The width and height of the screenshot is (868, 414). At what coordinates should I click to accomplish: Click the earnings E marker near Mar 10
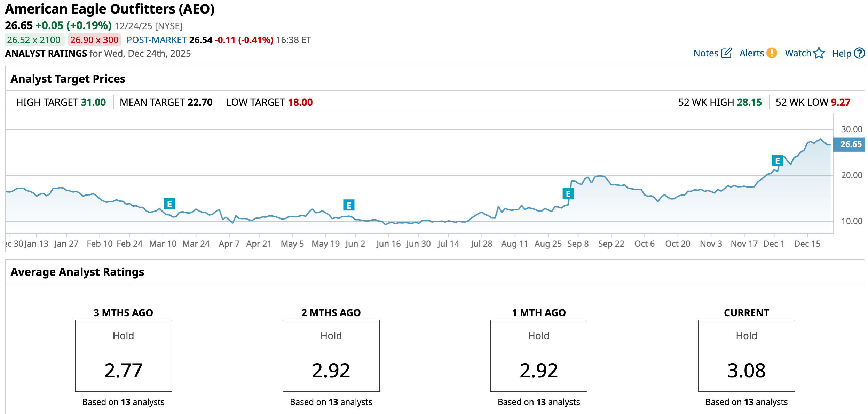coord(169,204)
